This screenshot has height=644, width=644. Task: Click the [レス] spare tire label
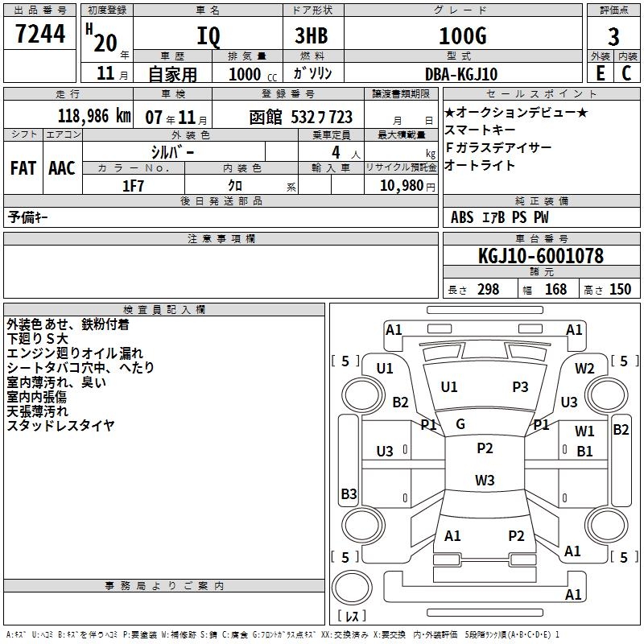(352, 615)
